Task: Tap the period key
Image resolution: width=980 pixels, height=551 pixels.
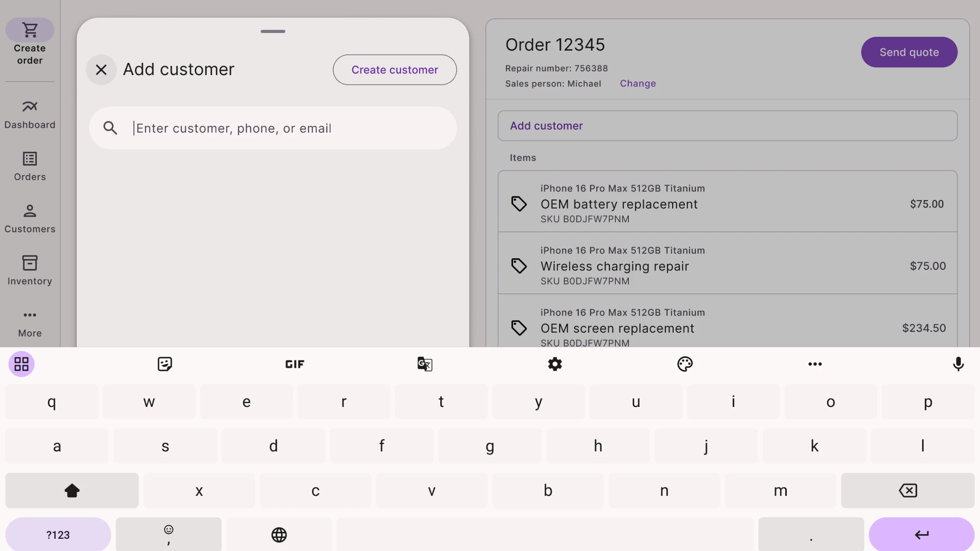Action: [x=811, y=535]
